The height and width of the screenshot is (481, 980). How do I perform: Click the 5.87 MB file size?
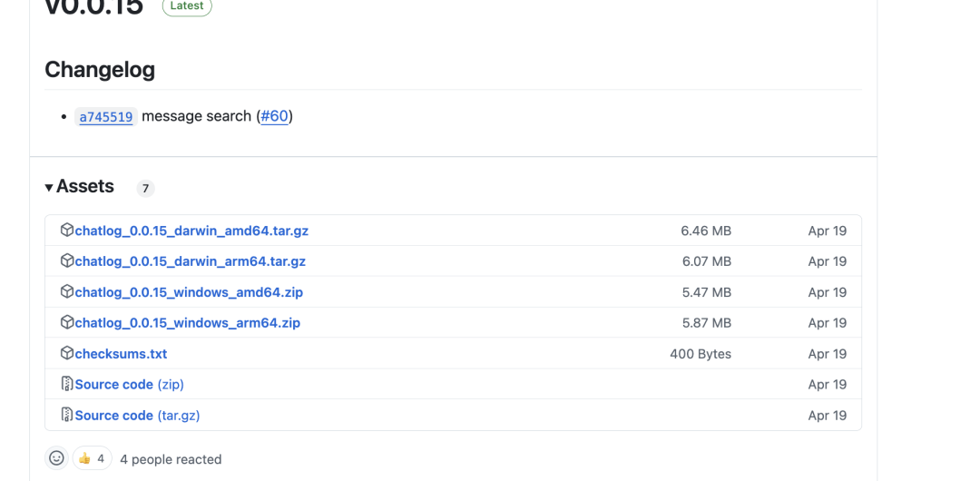pyautogui.click(x=707, y=323)
